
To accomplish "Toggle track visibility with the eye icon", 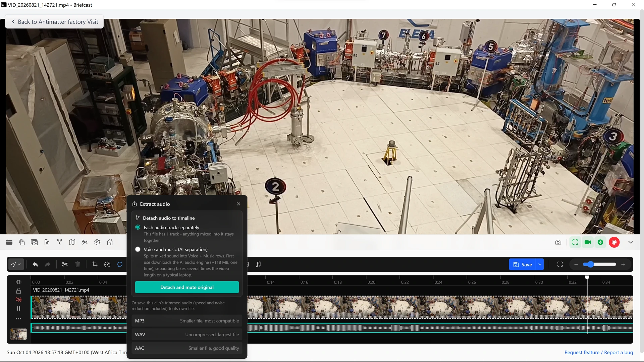I will point(18,282).
